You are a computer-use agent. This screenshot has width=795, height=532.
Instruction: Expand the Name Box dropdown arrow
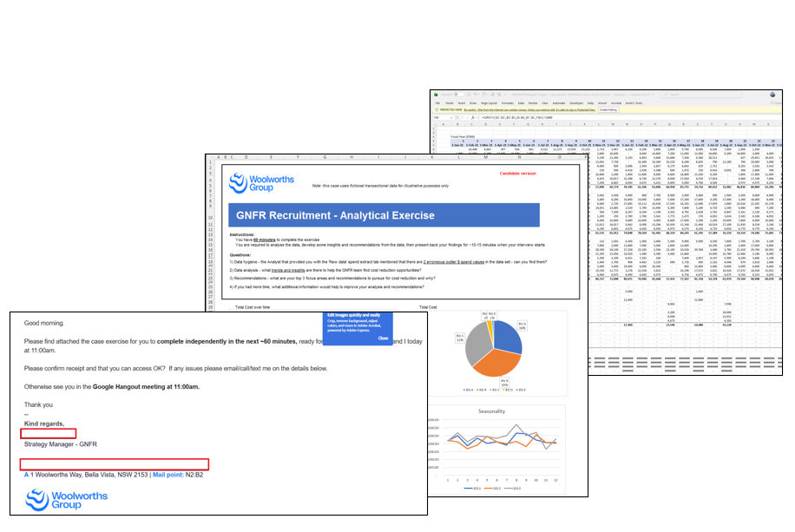(x=451, y=118)
